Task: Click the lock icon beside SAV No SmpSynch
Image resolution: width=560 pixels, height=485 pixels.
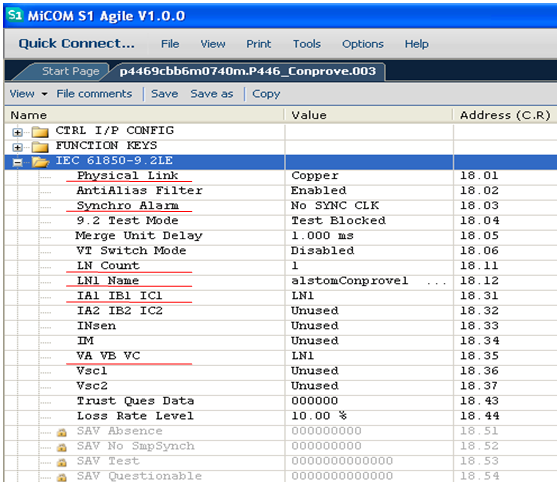Action: 62,447
